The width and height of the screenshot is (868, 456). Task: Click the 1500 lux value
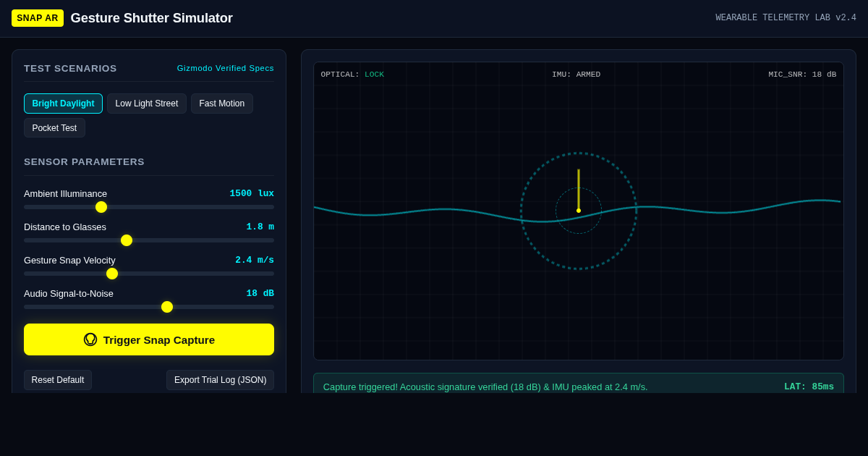pos(252,193)
